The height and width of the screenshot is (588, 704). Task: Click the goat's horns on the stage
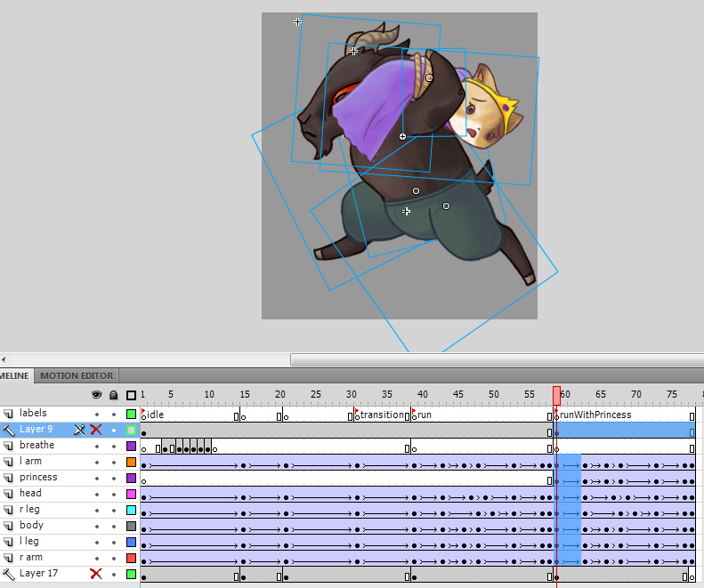point(373,38)
